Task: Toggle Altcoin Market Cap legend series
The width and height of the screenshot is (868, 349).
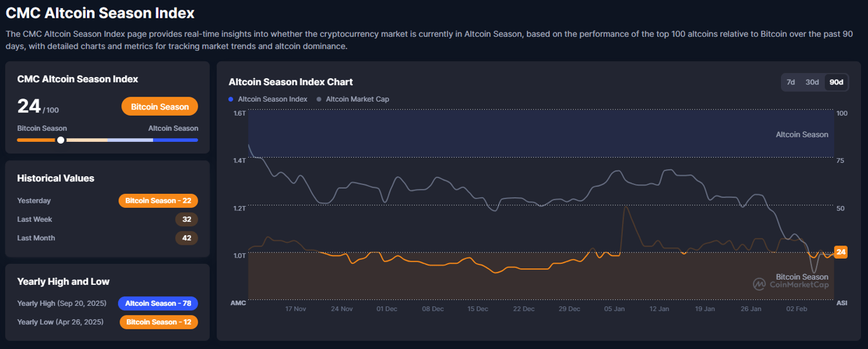Action: coord(357,99)
